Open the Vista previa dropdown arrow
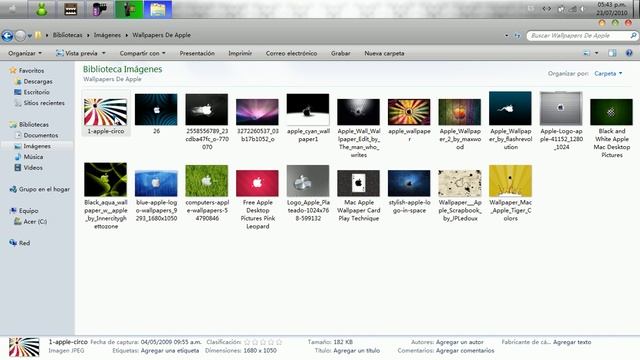 point(104,53)
